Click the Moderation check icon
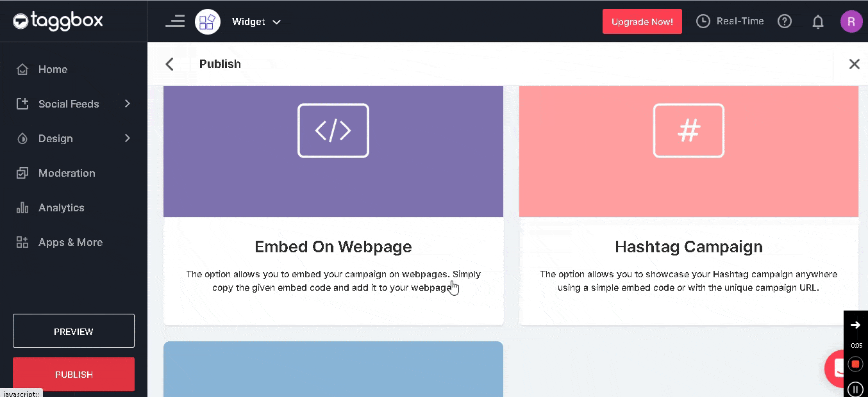 coord(22,173)
